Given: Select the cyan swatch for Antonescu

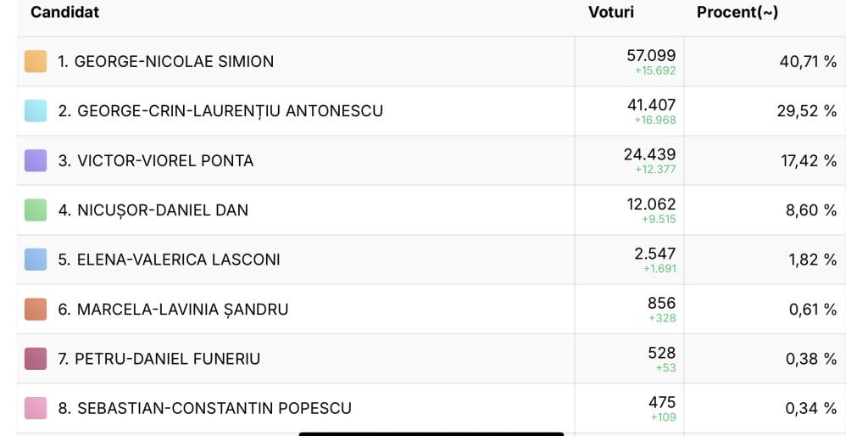Looking at the screenshot, I should click(x=36, y=111).
